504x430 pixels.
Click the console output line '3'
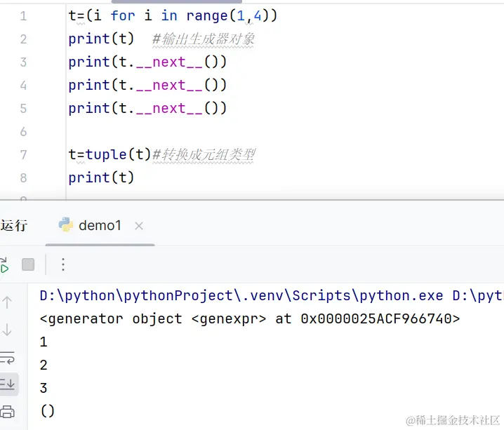coord(44,388)
